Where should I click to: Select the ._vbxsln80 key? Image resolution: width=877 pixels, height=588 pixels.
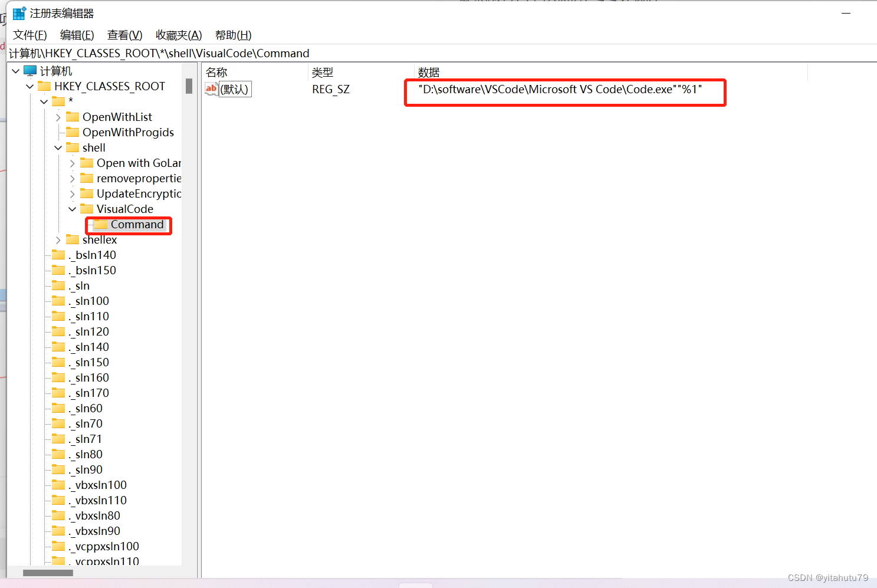tap(94, 516)
